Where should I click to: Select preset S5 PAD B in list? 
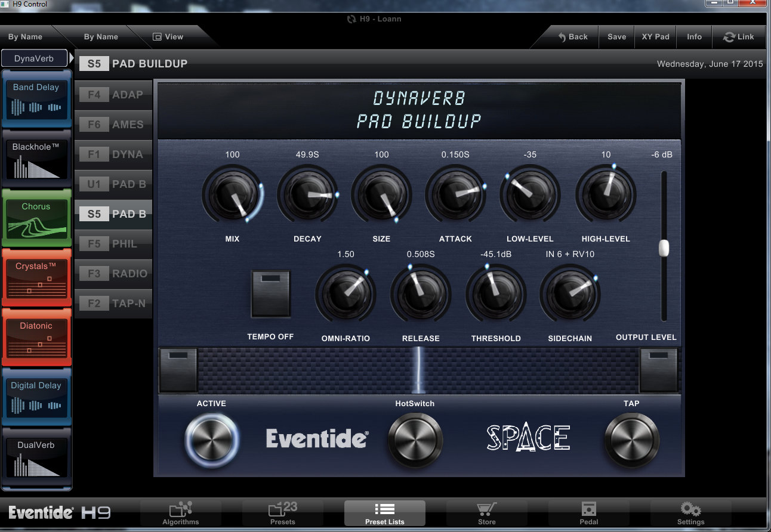(x=113, y=214)
